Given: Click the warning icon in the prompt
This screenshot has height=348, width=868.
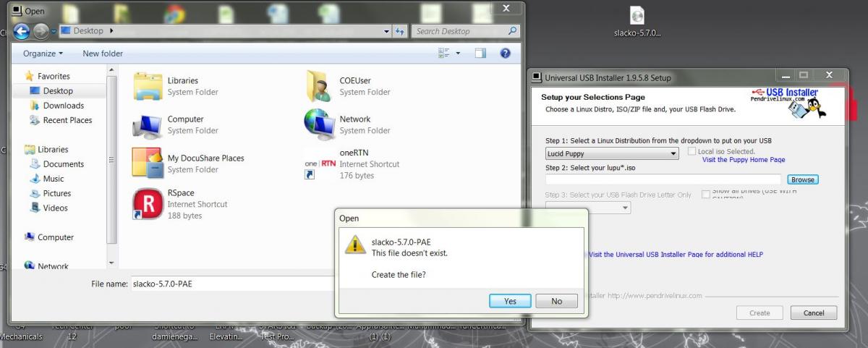Looking at the screenshot, I should point(354,245).
